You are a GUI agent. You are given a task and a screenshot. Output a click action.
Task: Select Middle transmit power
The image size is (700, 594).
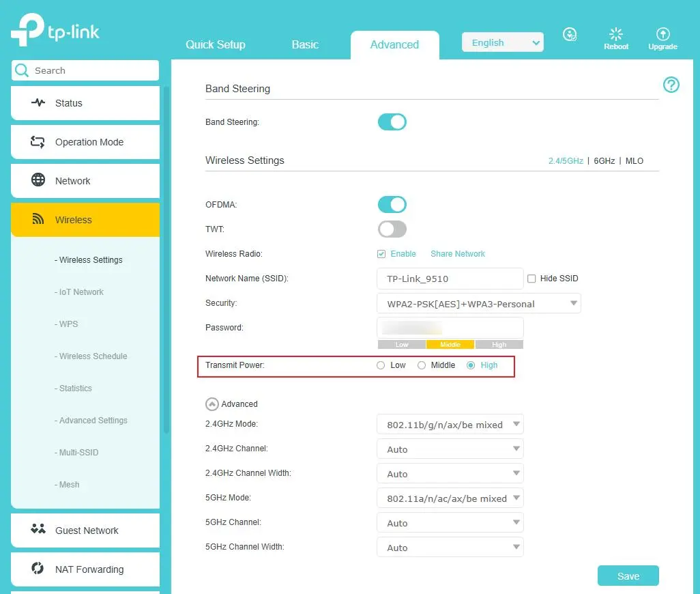(422, 365)
